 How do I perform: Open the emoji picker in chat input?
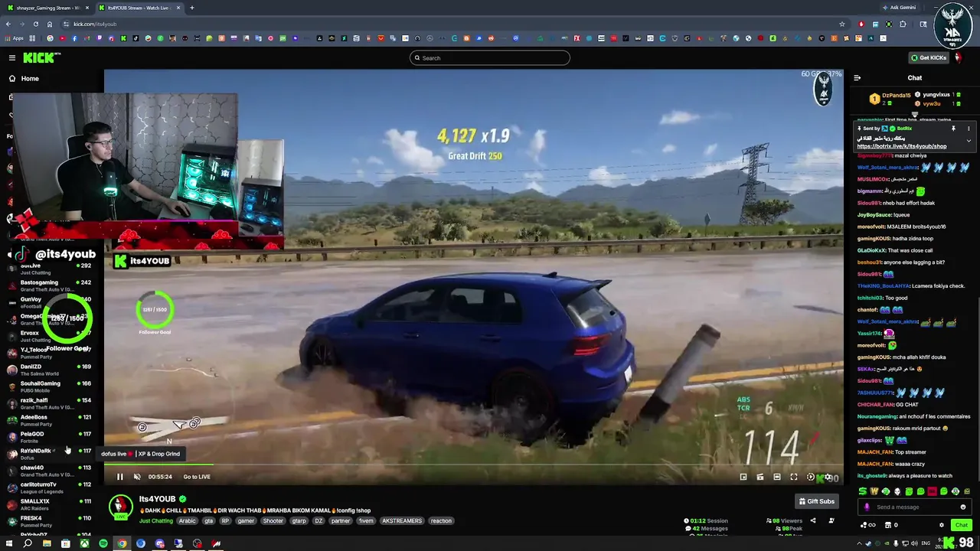click(x=963, y=507)
